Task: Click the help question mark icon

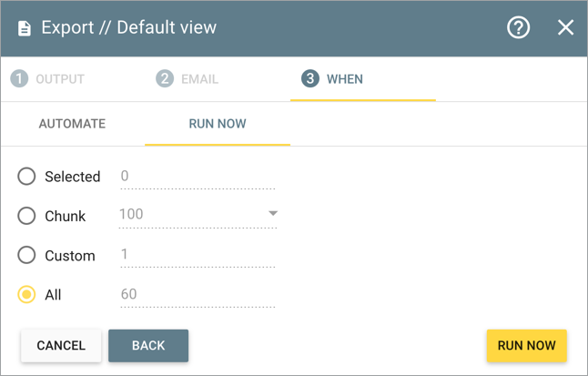Action: point(519,27)
